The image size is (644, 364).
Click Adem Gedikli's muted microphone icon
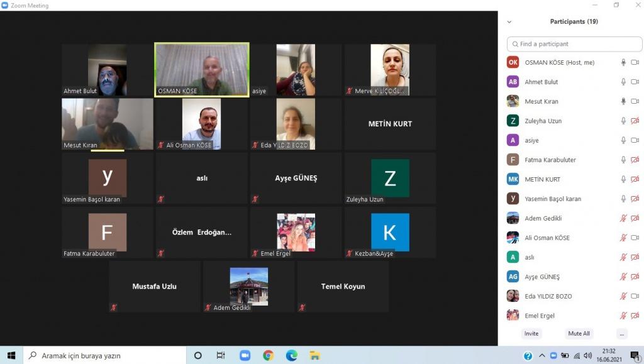(x=623, y=218)
